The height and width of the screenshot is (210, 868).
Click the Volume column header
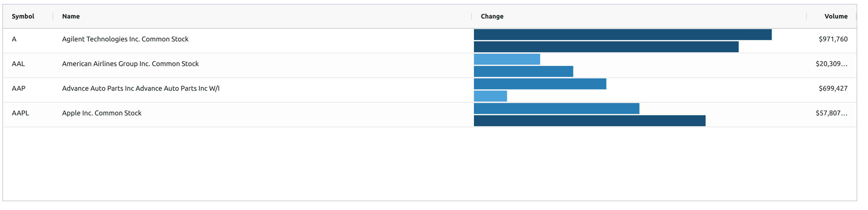click(836, 16)
